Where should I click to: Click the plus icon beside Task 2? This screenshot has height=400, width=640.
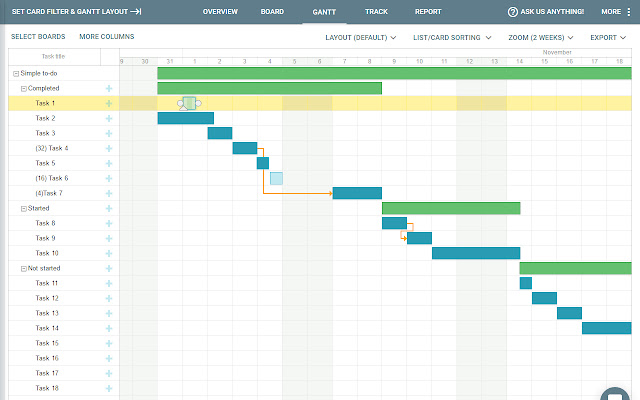point(109,118)
